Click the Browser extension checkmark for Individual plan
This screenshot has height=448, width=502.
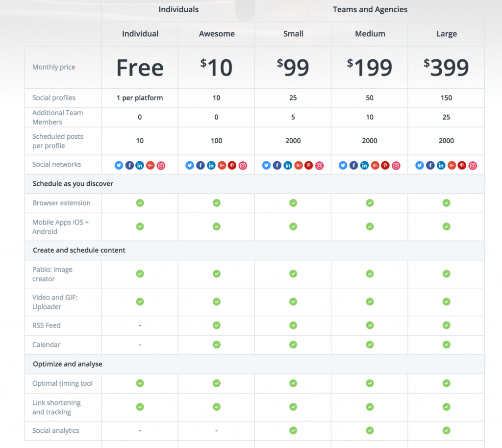click(x=140, y=203)
